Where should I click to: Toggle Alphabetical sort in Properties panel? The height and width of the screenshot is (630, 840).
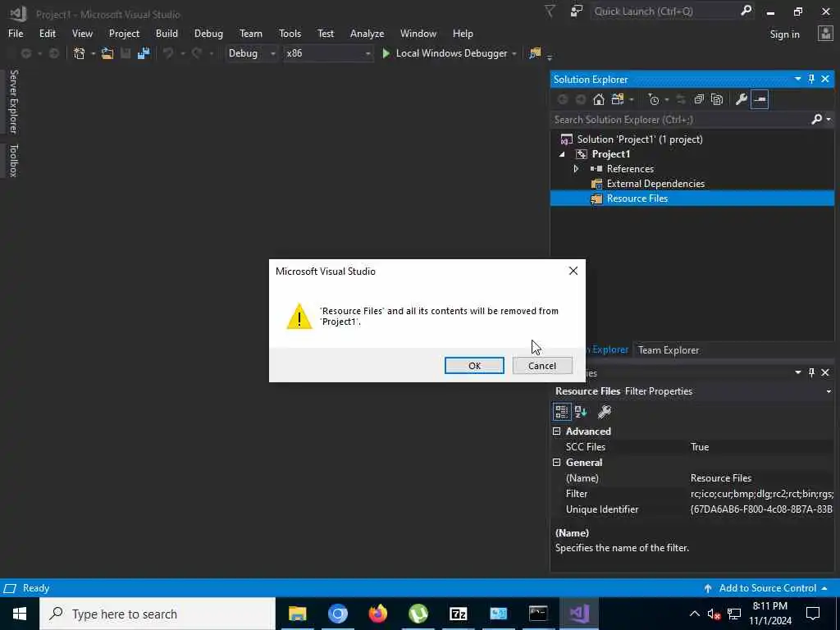(x=581, y=412)
